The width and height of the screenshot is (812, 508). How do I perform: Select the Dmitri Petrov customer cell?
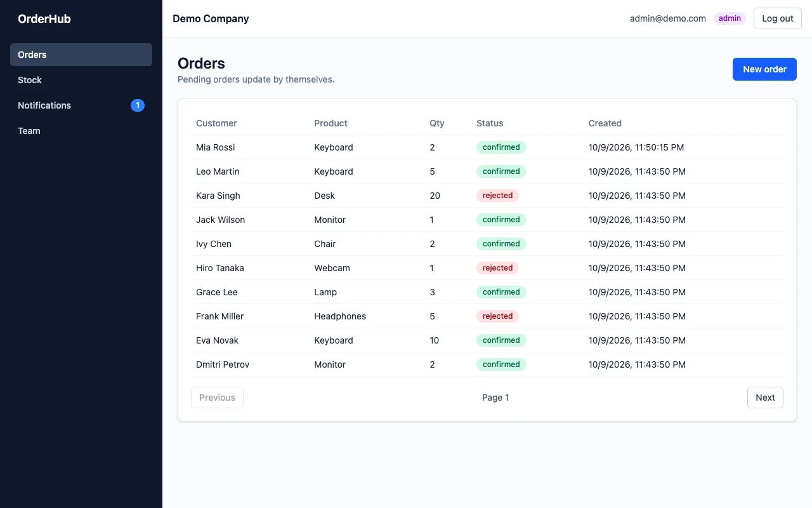pyautogui.click(x=223, y=364)
